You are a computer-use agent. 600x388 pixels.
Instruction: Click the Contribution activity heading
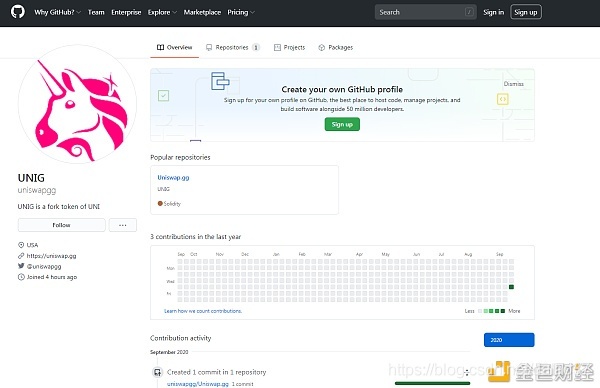coord(181,338)
